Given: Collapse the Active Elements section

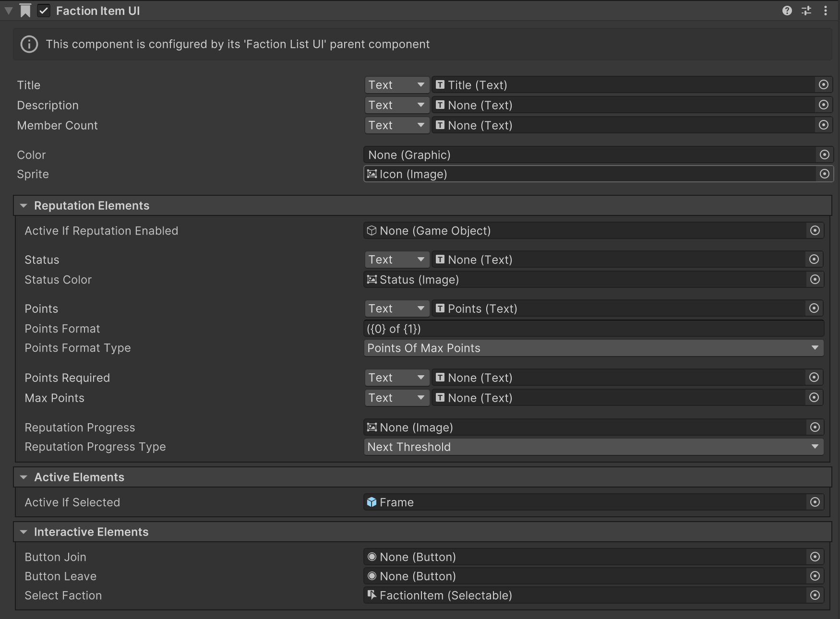Looking at the screenshot, I should click(24, 477).
